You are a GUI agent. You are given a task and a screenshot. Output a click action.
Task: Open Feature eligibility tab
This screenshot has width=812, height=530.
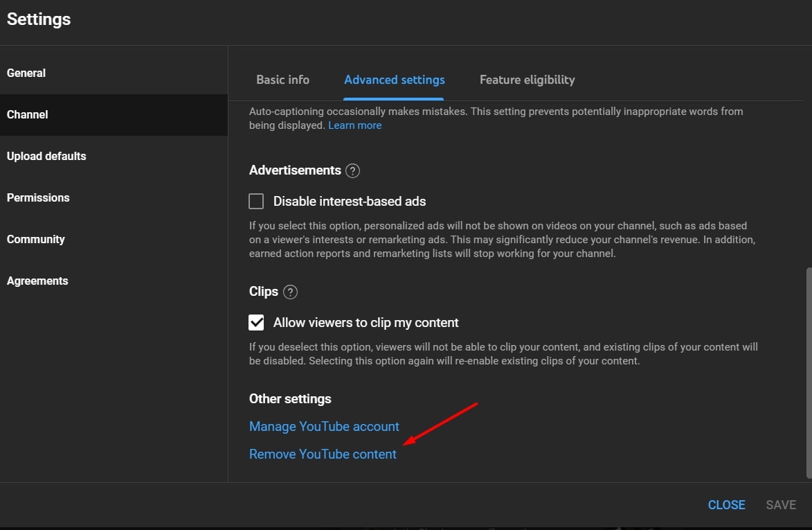[527, 80]
